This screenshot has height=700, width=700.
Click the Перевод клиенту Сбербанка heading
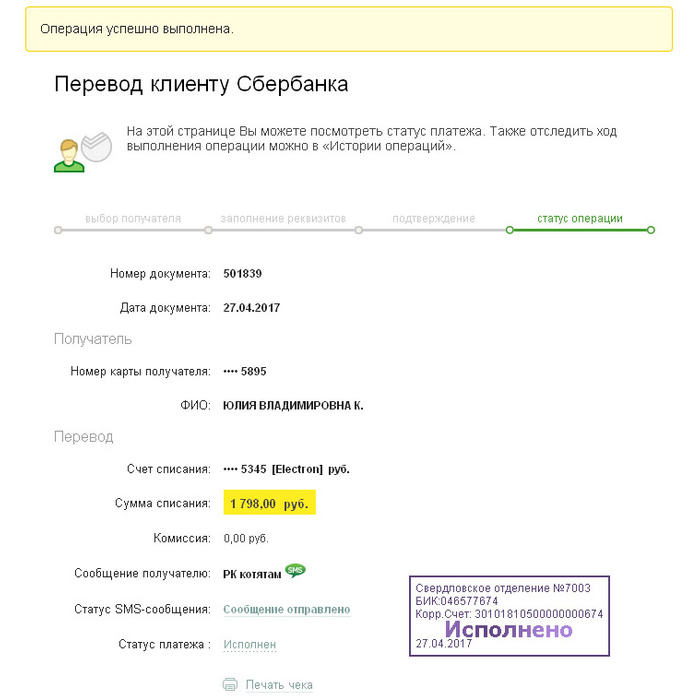click(x=201, y=84)
